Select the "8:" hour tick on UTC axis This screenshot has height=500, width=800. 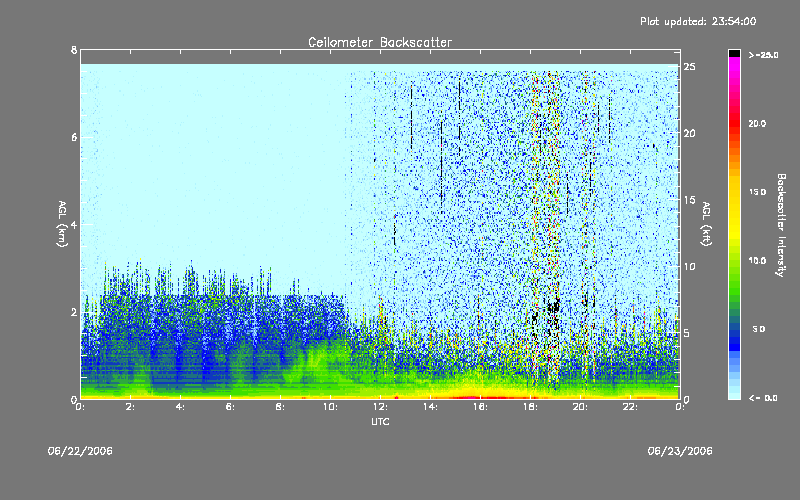(280, 407)
